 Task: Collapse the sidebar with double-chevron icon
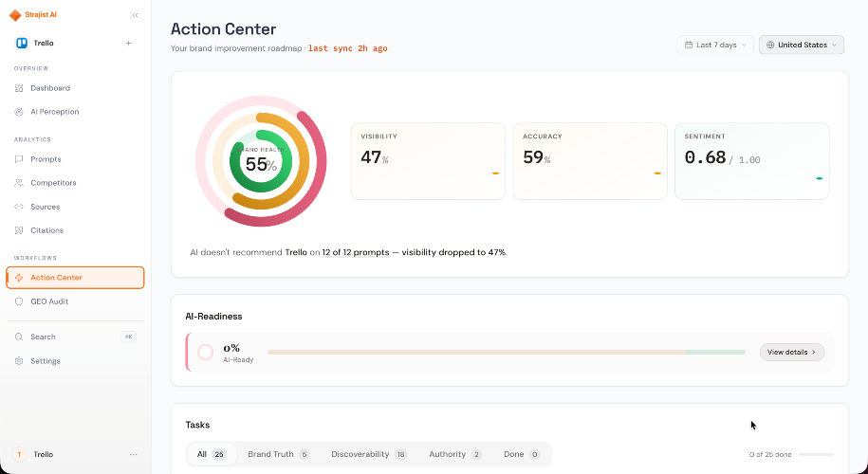tap(135, 15)
